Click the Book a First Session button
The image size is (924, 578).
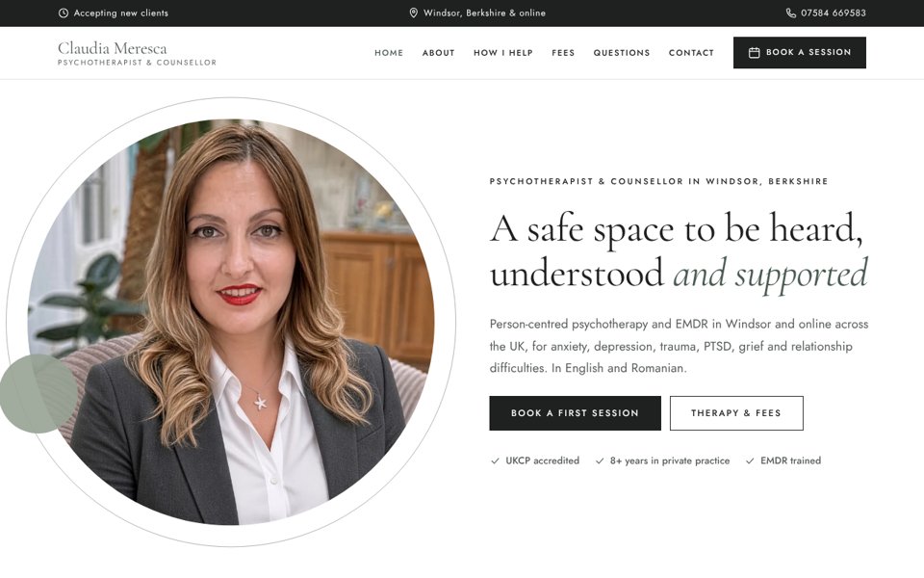pos(576,413)
